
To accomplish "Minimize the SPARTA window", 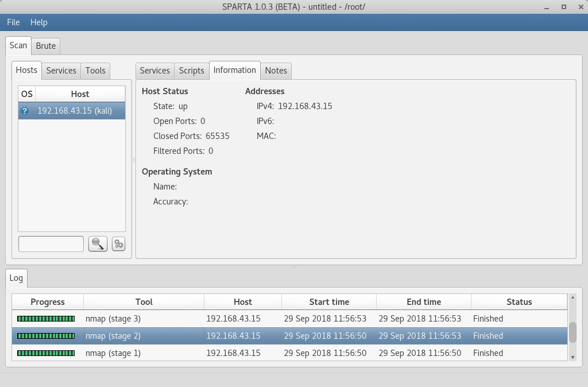I will tap(547, 7).
